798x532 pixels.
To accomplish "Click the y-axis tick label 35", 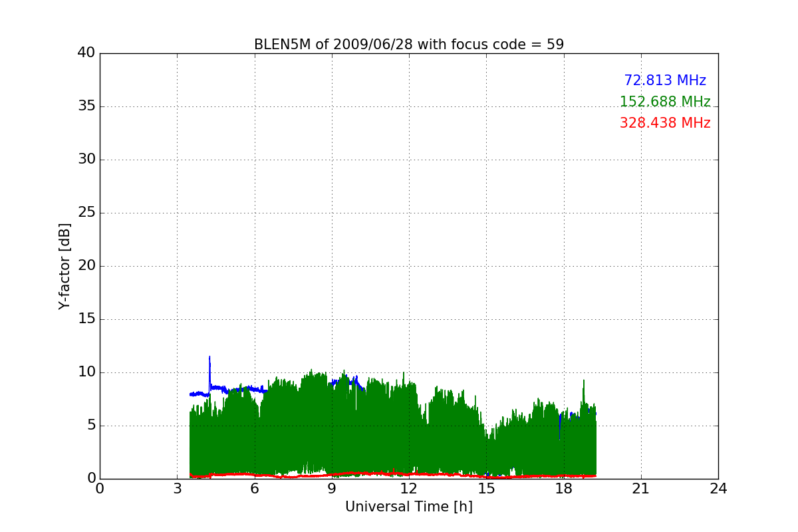I will [86, 106].
